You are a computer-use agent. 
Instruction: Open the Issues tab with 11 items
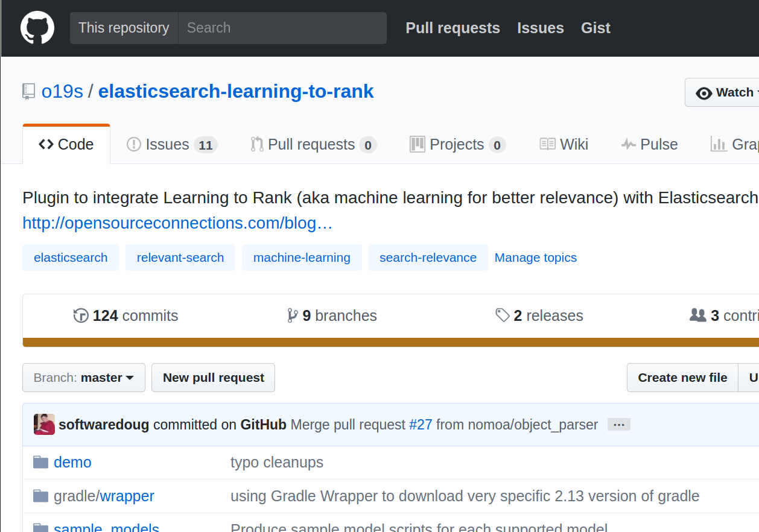171,145
